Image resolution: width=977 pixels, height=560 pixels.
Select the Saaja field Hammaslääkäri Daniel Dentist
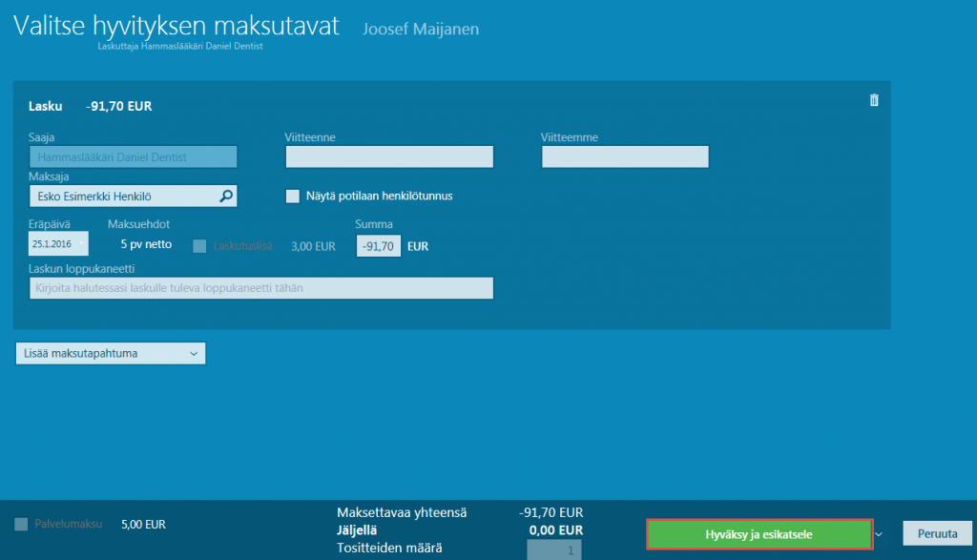tap(133, 156)
